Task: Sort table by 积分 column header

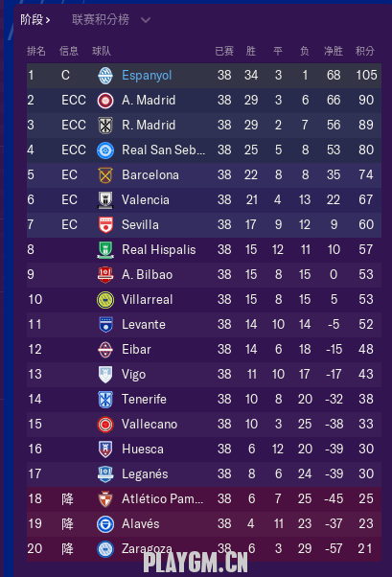Action: pyautogui.click(x=365, y=51)
